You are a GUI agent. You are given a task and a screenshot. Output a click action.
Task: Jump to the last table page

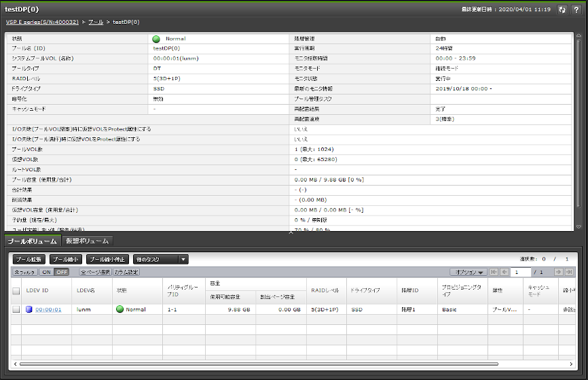coord(570,272)
